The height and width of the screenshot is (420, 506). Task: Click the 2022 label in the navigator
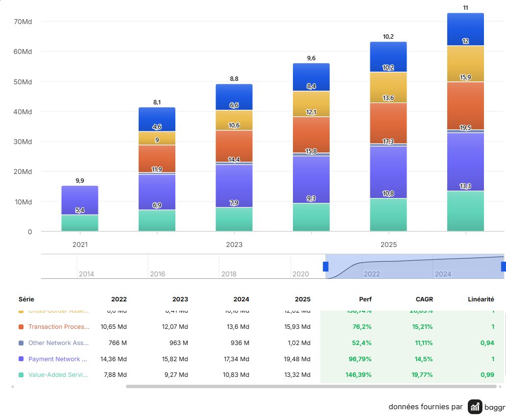pyautogui.click(x=372, y=274)
